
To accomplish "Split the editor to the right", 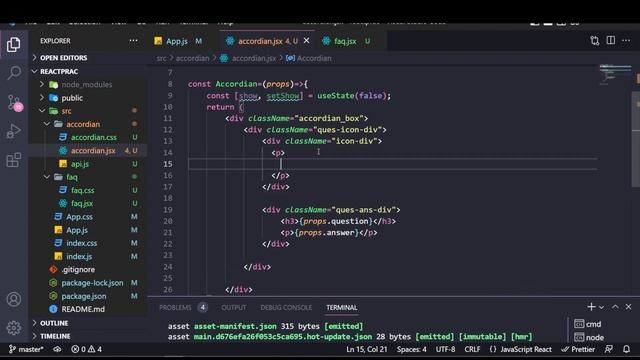I will (x=611, y=40).
